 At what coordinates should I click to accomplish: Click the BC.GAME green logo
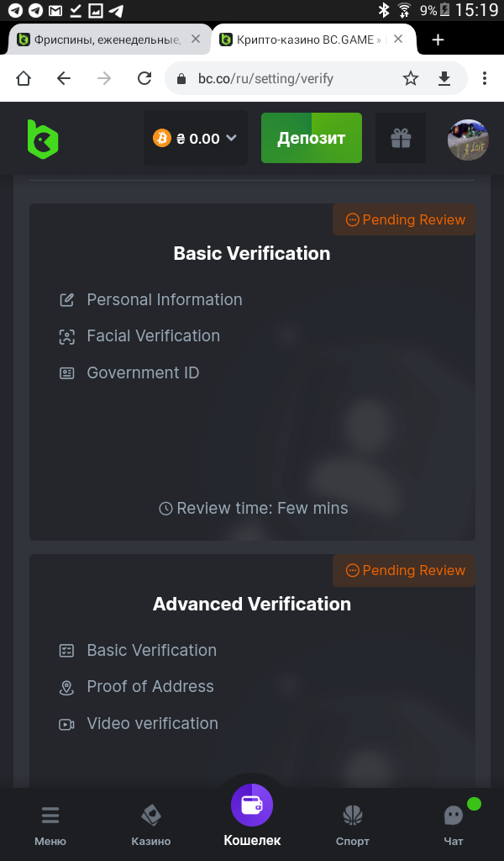click(x=43, y=139)
